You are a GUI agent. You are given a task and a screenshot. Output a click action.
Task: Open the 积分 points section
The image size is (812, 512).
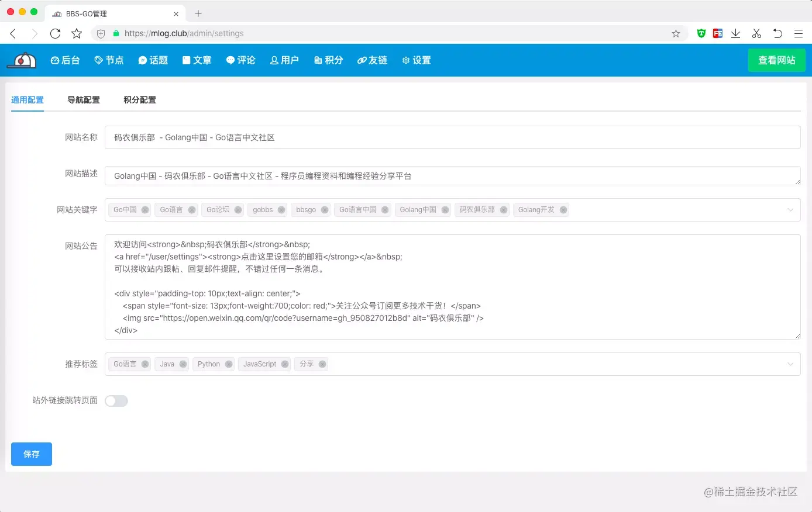click(x=328, y=60)
